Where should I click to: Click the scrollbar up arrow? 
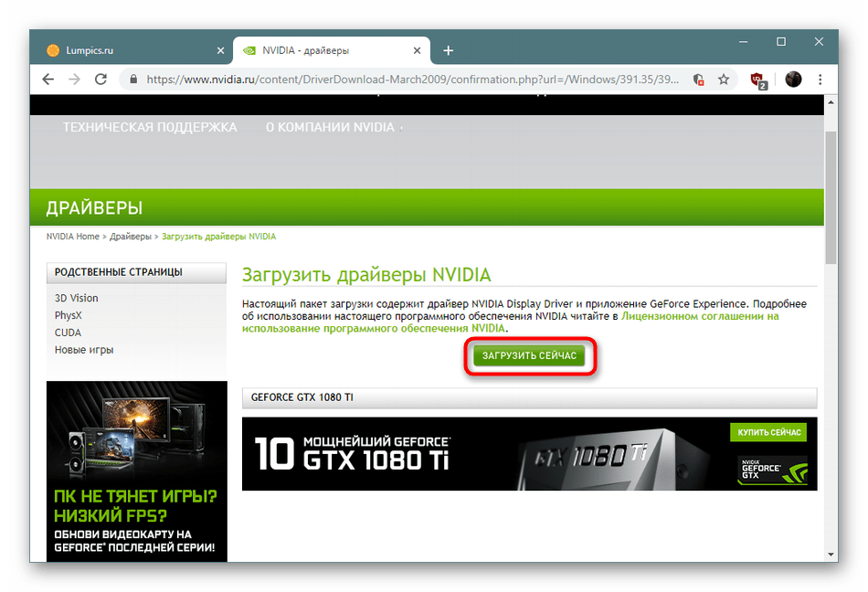coord(831,102)
